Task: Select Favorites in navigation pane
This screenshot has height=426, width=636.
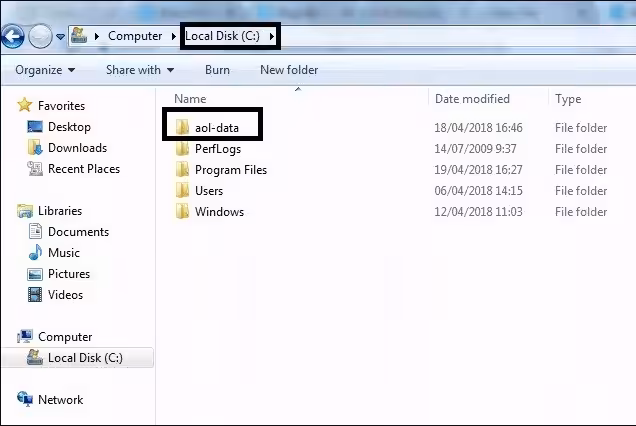Action: click(62, 106)
